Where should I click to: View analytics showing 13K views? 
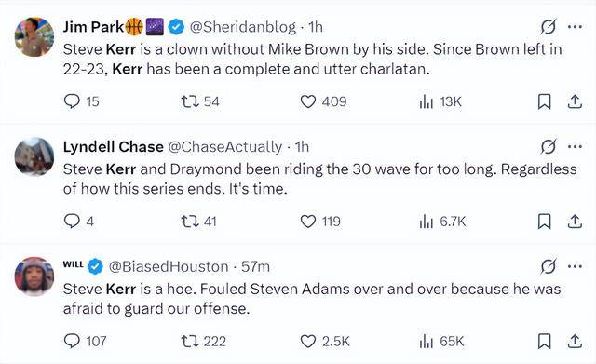point(440,101)
